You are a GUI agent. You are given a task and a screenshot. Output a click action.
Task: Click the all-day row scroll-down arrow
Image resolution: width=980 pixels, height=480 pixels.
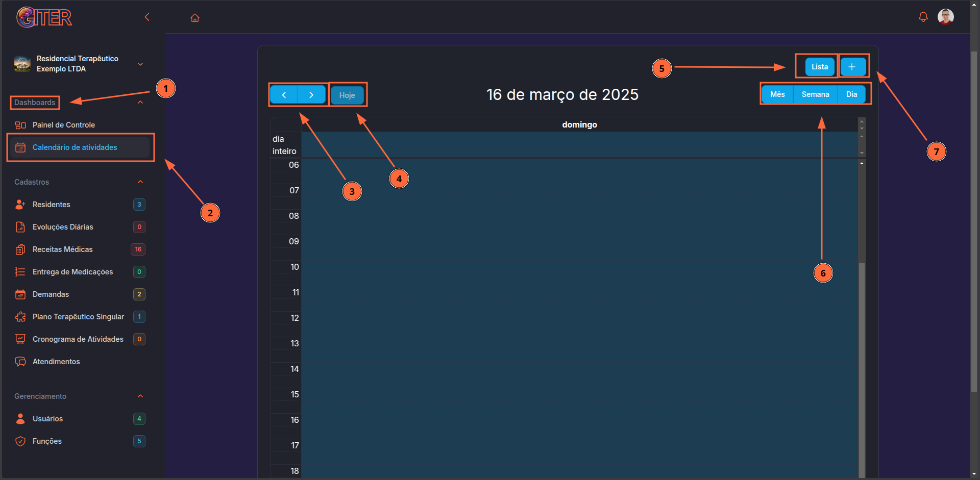coord(862,153)
